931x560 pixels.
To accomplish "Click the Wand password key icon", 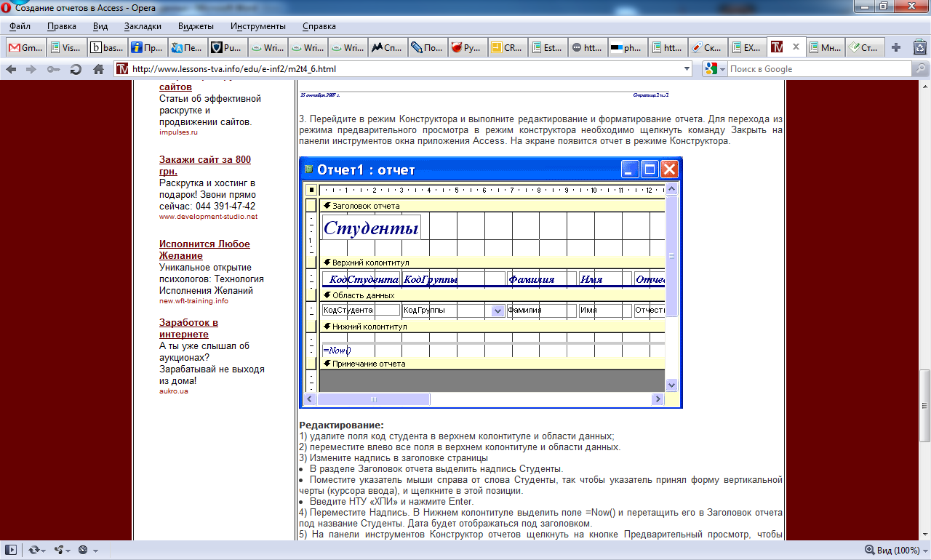I will pyautogui.click(x=53, y=69).
